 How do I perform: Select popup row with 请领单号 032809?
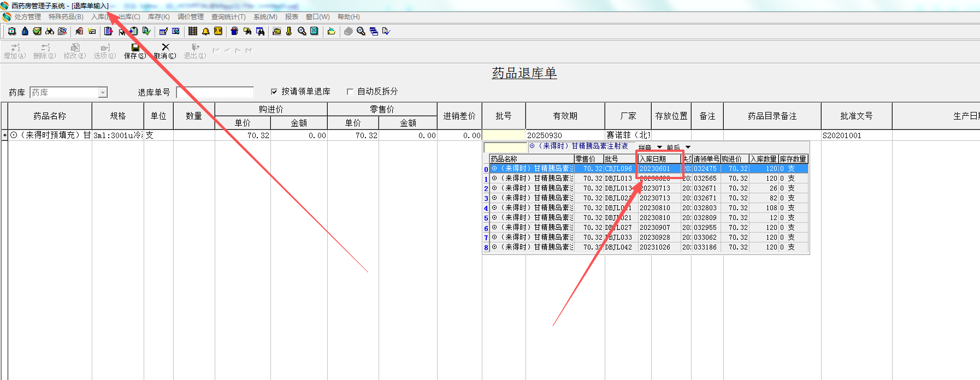point(649,218)
